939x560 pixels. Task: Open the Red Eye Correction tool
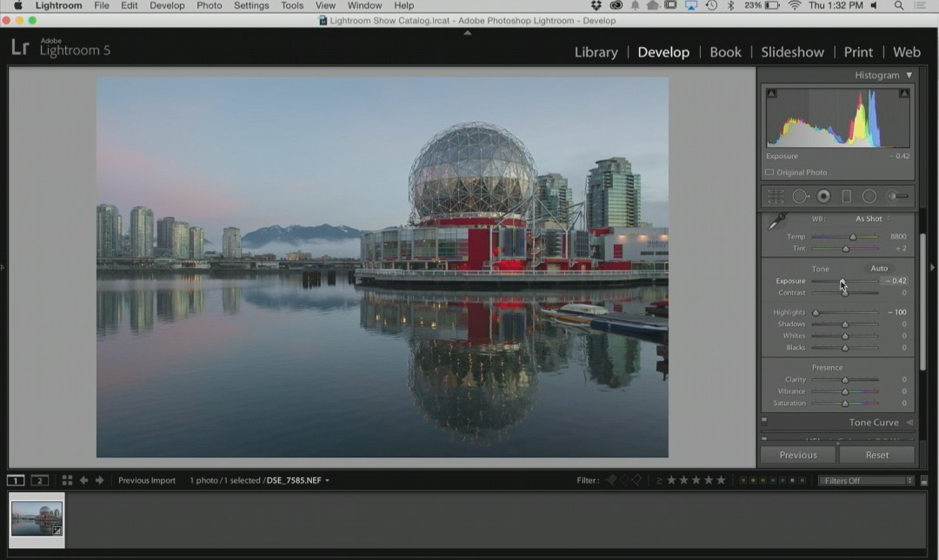[822, 196]
